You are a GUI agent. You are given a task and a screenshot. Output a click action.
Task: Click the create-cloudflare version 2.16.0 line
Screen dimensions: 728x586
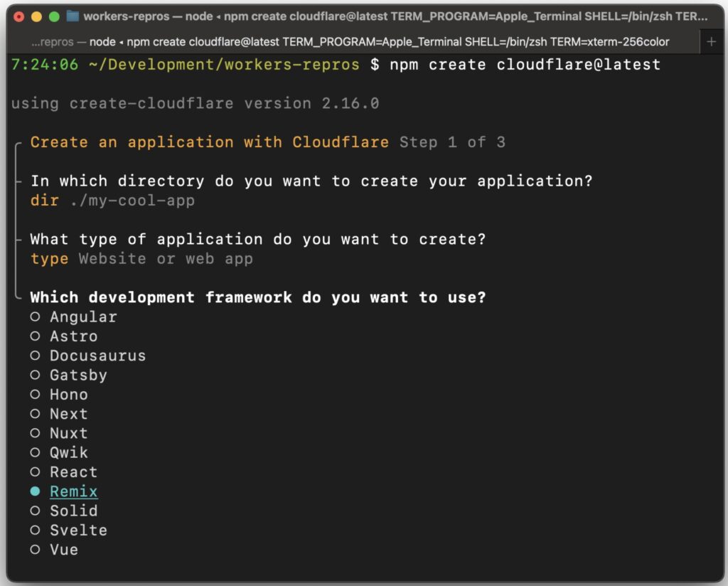click(x=195, y=103)
